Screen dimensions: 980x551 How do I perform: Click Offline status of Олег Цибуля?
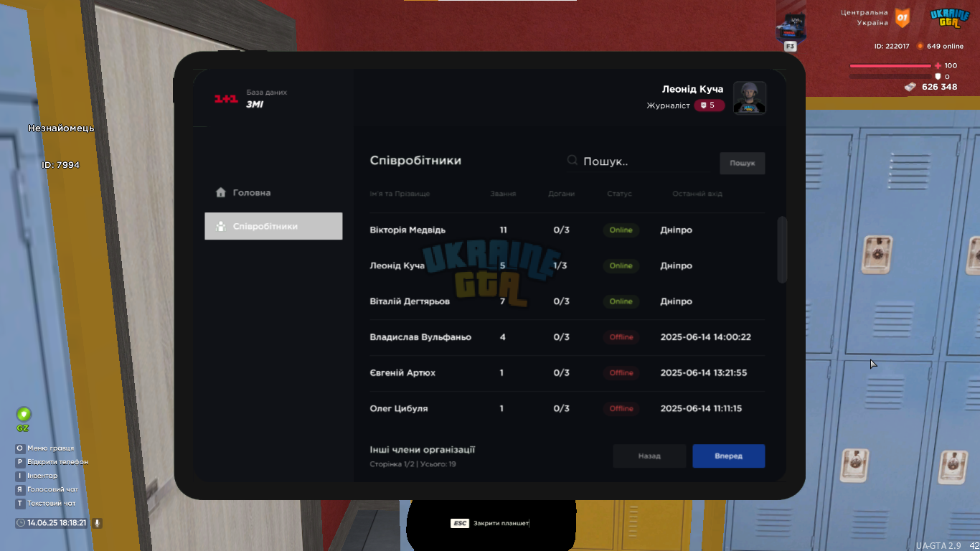point(621,409)
